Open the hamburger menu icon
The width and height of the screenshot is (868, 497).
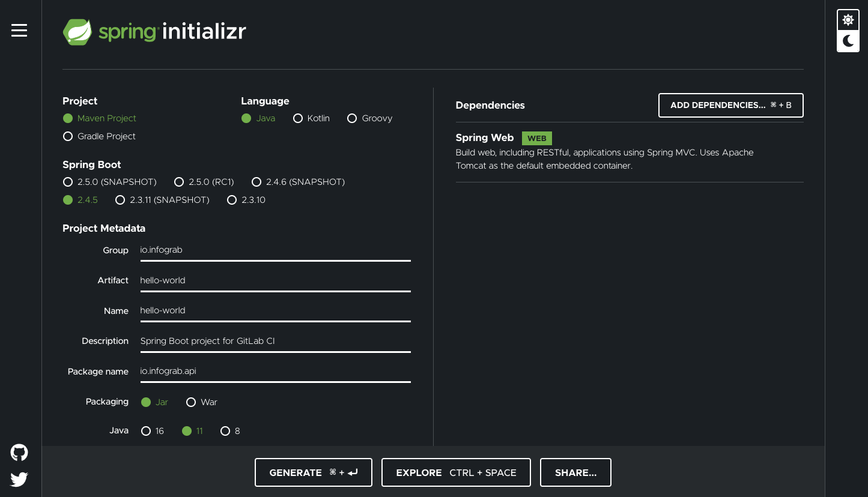19,31
